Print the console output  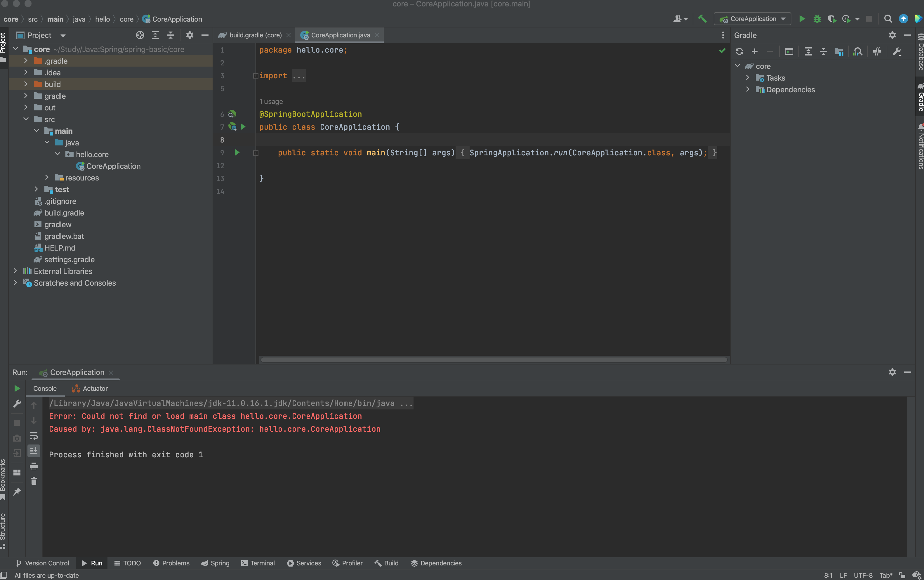click(34, 466)
